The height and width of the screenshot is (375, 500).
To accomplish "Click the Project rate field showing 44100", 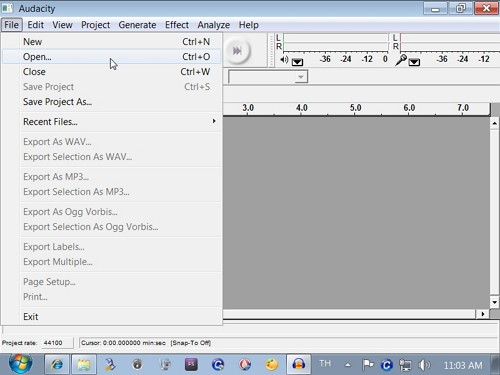I will pos(57,343).
